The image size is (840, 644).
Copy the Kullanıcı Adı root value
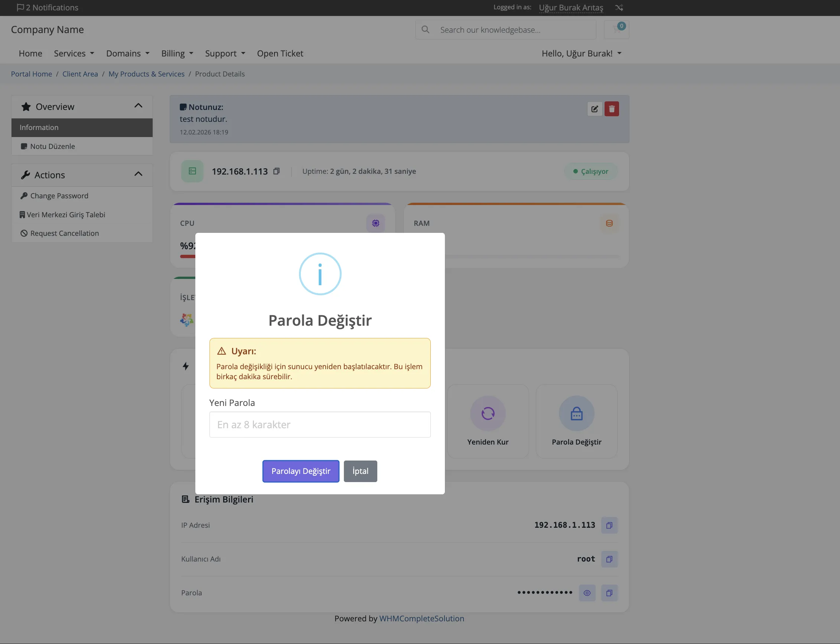pyautogui.click(x=609, y=559)
